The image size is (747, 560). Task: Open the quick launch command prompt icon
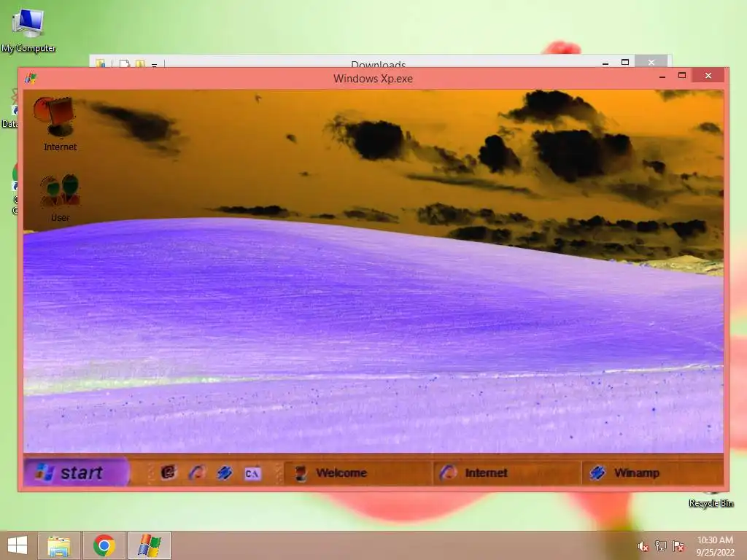[252, 473]
